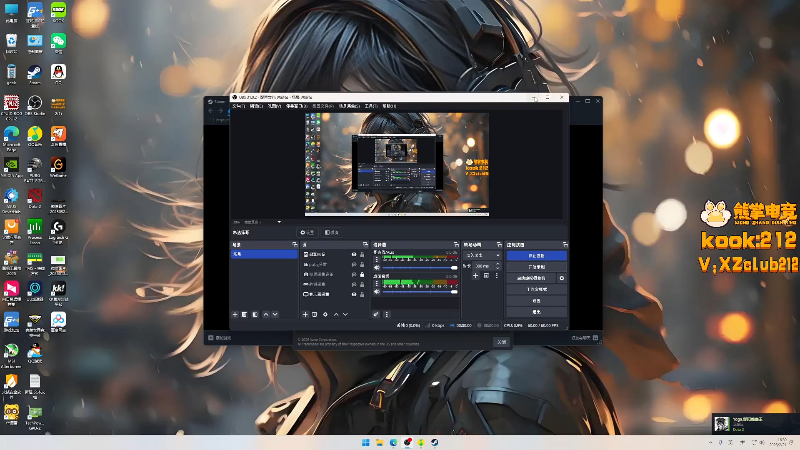
Task: Select the highlighted scene in Scenes list
Action: pyautogui.click(x=264, y=254)
